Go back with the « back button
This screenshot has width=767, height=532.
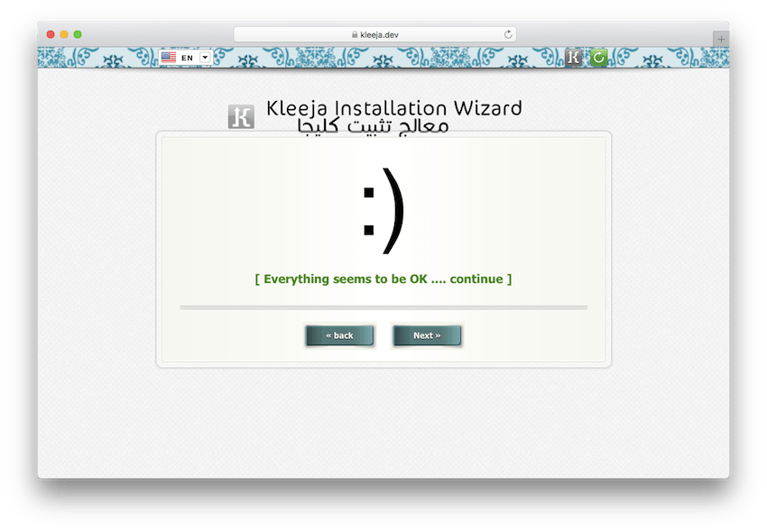pyautogui.click(x=339, y=335)
